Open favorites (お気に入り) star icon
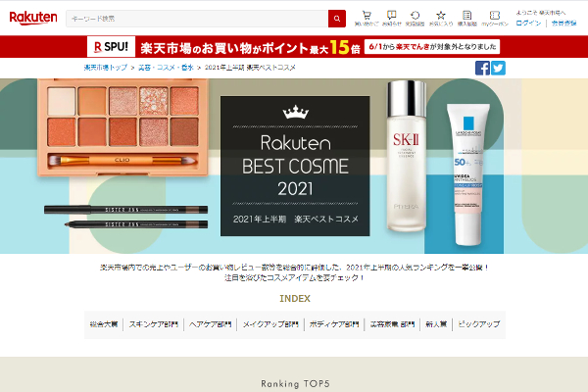The height and width of the screenshot is (392, 588). pos(441,18)
